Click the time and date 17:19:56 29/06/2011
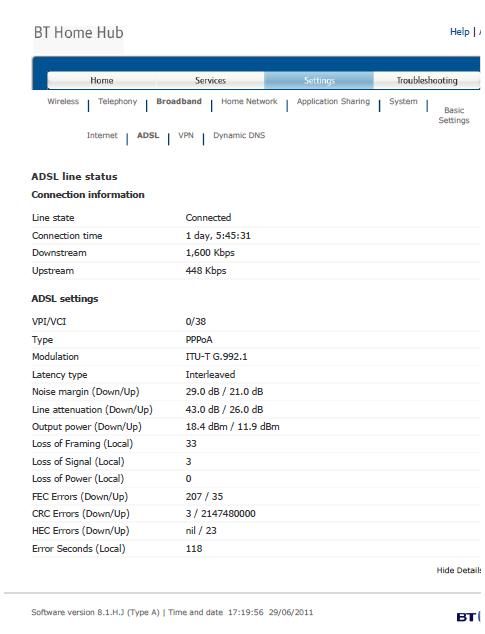This screenshot has height=634, width=485. point(271,612)
